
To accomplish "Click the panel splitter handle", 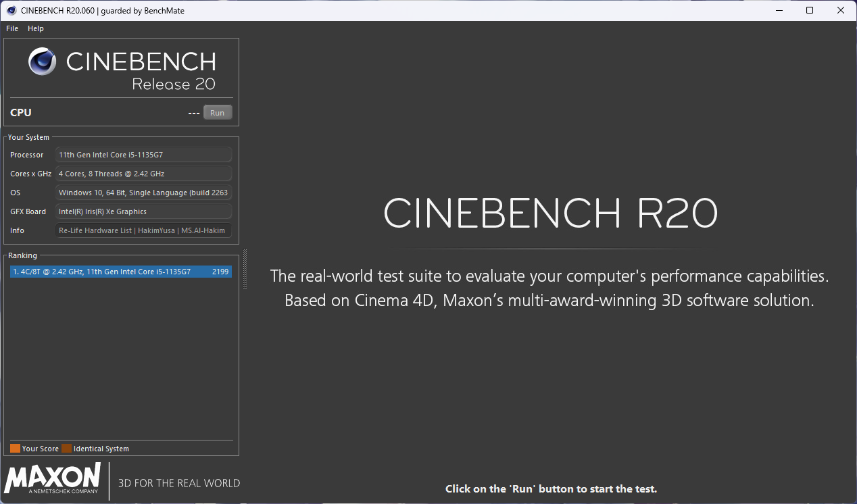I will pos(245,269).
